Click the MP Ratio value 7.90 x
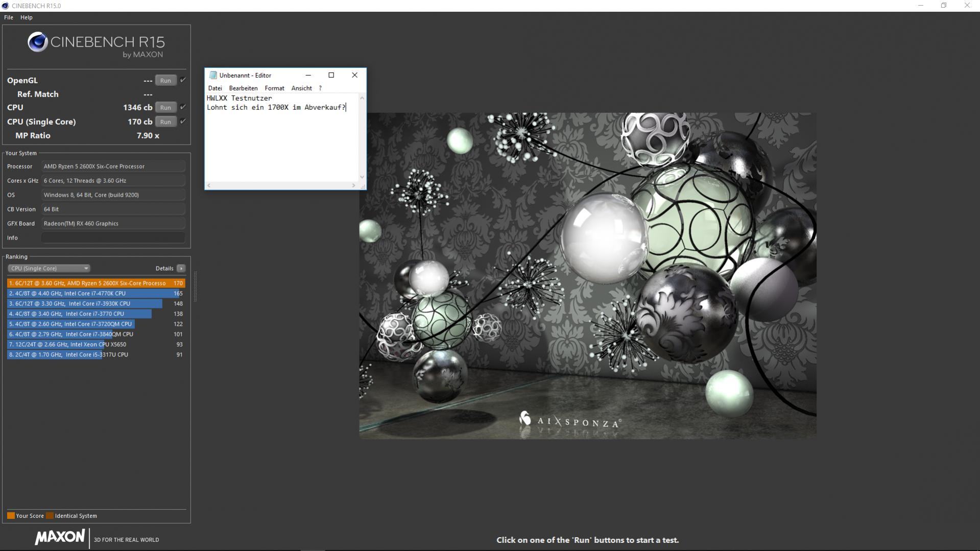Viewport: 980px width, 551px height. point(148,135)
